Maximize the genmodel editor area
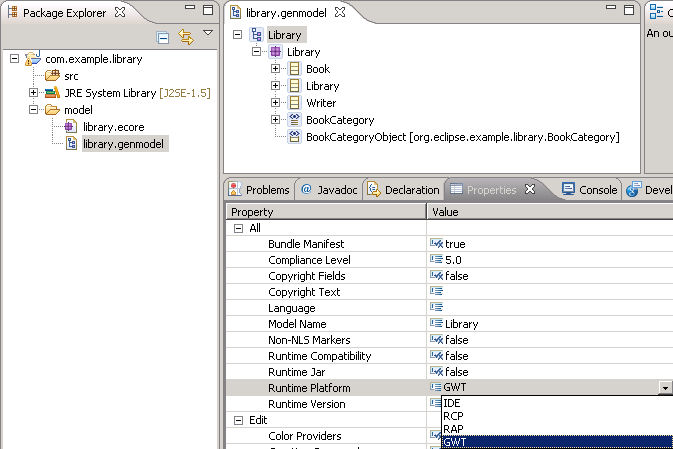This screenshot has width=673, height=449. (x=629, y=10)
